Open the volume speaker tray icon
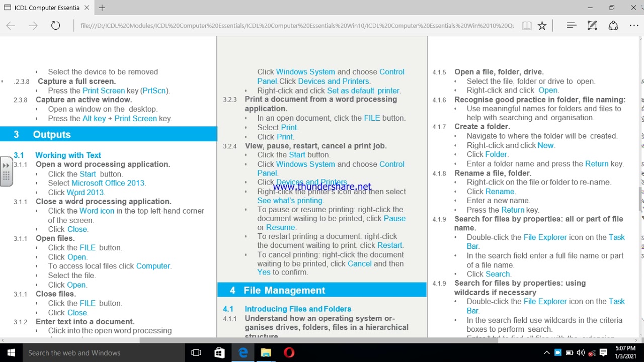644x362 pixels. (581, 352)
